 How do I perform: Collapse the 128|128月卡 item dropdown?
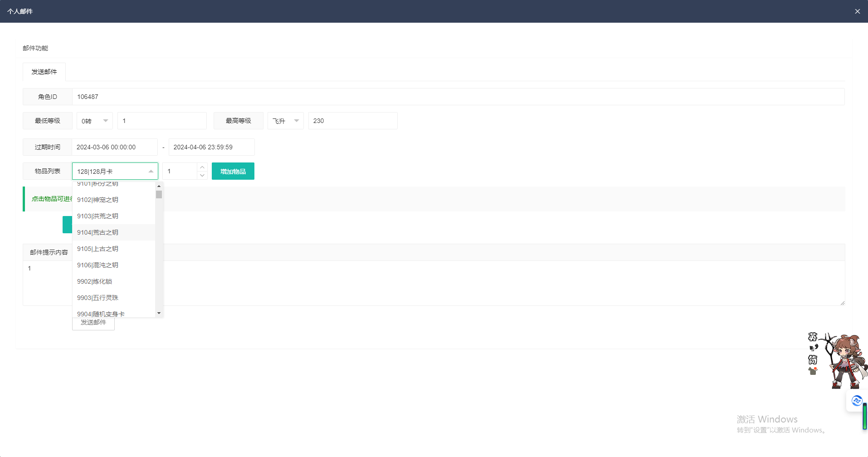point(115,171)
